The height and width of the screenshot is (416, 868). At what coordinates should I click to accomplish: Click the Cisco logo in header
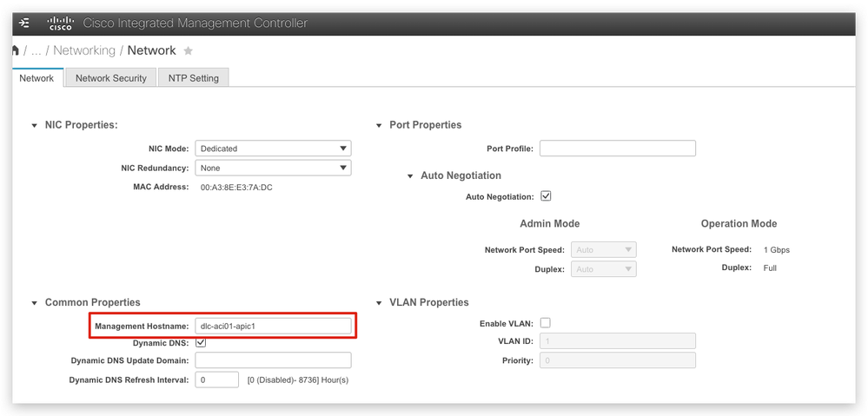[60, 23]
